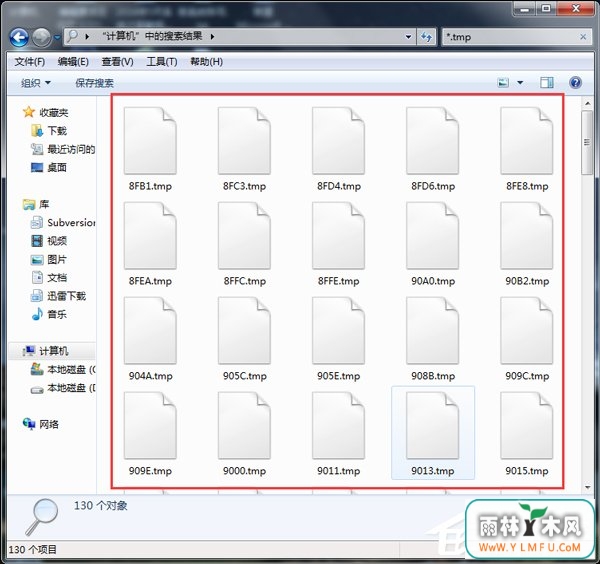Screen dimensions: 600x564
Task: Refresh the search results
Action: (426, 37)
